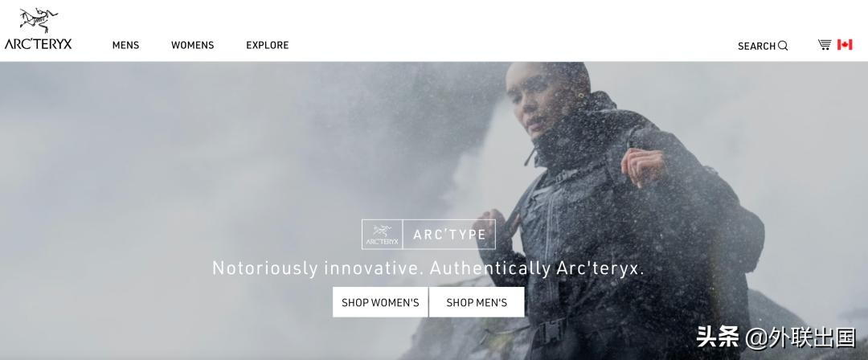Click the small Arc'teryx logo in ARC'TYPE badge
This screenshot has height=360, width=868.
(x=382, y=235)
